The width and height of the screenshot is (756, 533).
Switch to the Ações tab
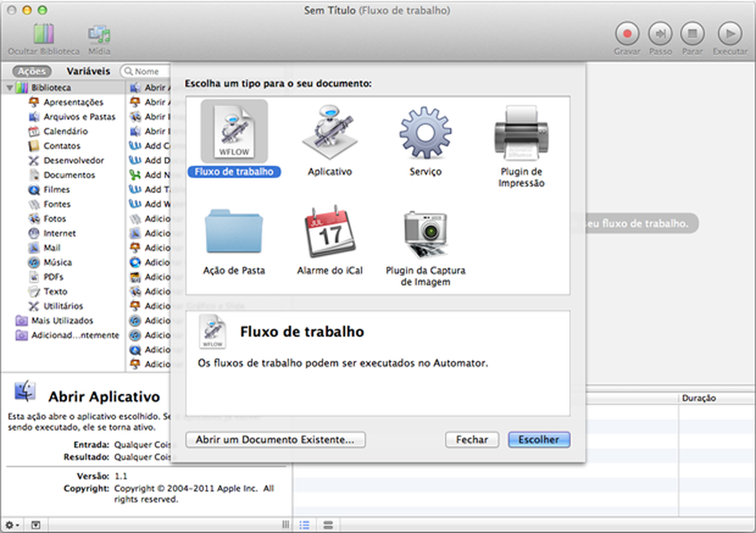31,71
